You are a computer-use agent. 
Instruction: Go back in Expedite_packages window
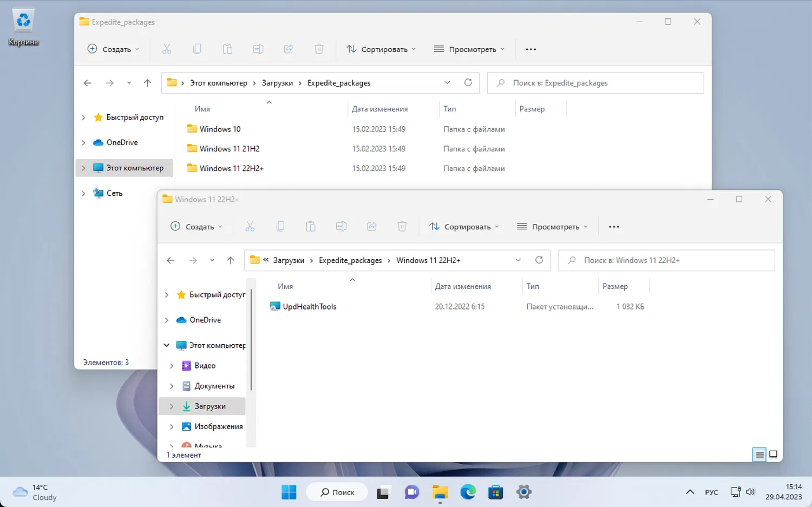(x=88, y=83)
